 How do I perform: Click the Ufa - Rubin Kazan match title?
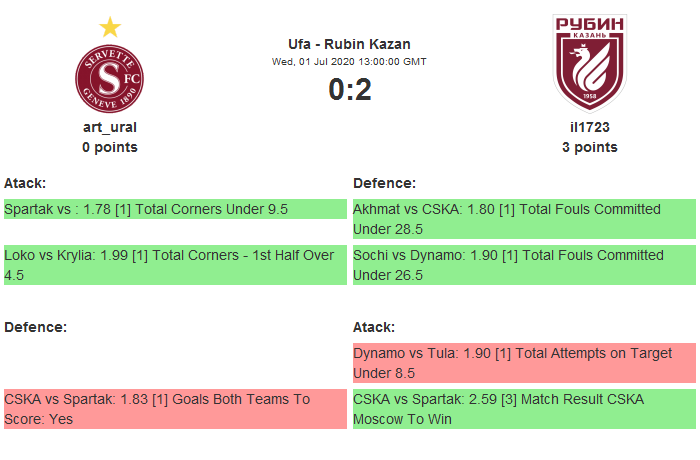coord(349,44)
